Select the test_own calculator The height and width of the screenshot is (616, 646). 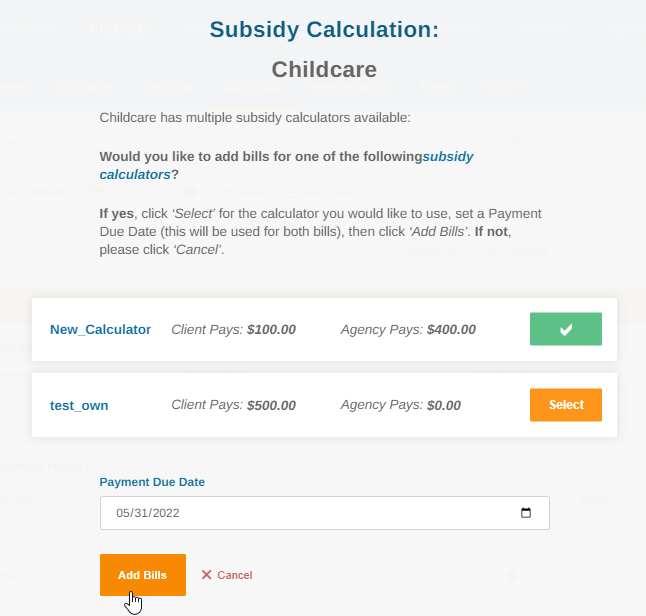point(566,405)
